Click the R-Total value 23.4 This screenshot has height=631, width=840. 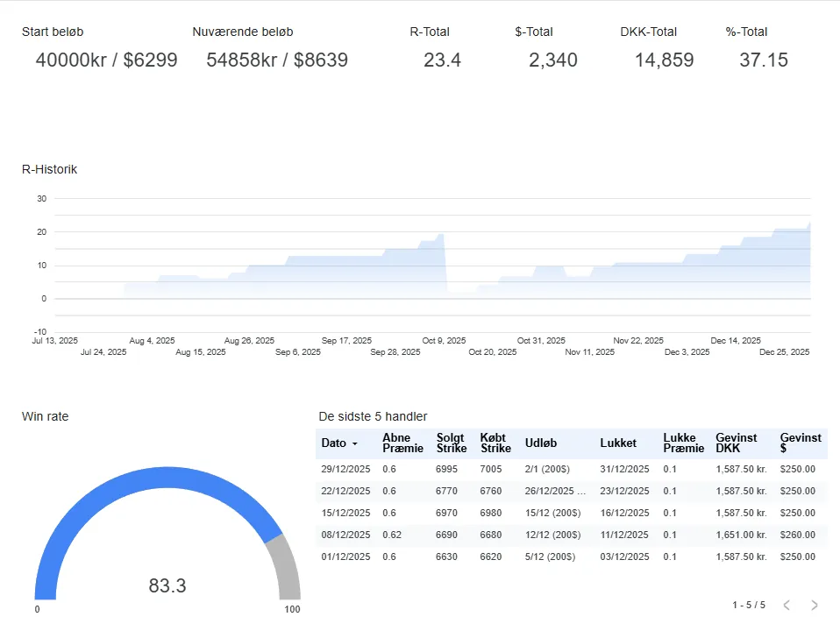(442, 60)
